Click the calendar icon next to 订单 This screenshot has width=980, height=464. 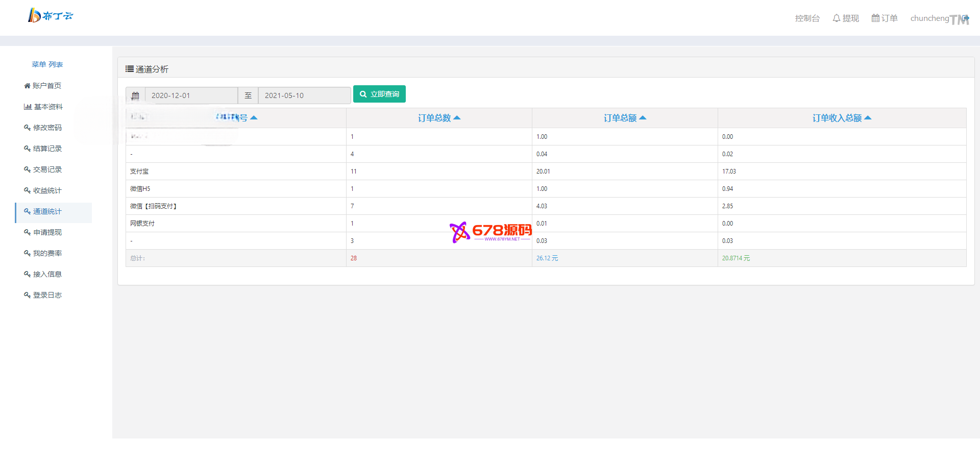pyautogui.click(x=875, y=18)
